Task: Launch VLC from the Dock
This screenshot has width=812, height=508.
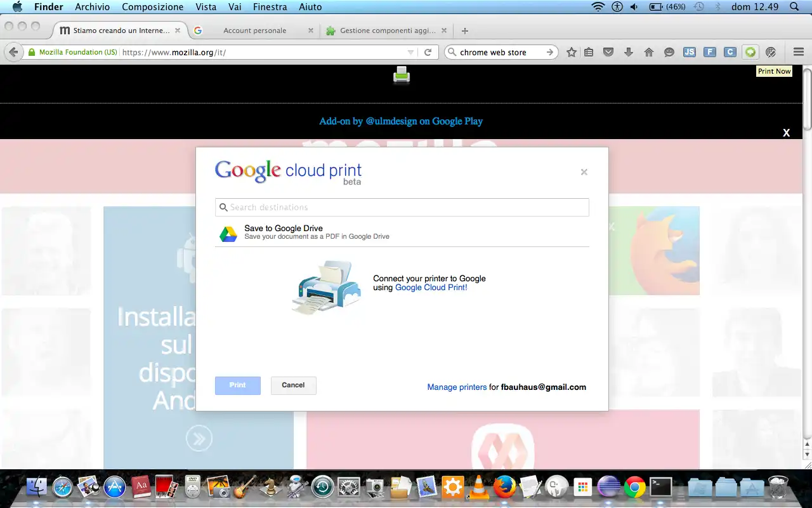Action: [478, 487]
